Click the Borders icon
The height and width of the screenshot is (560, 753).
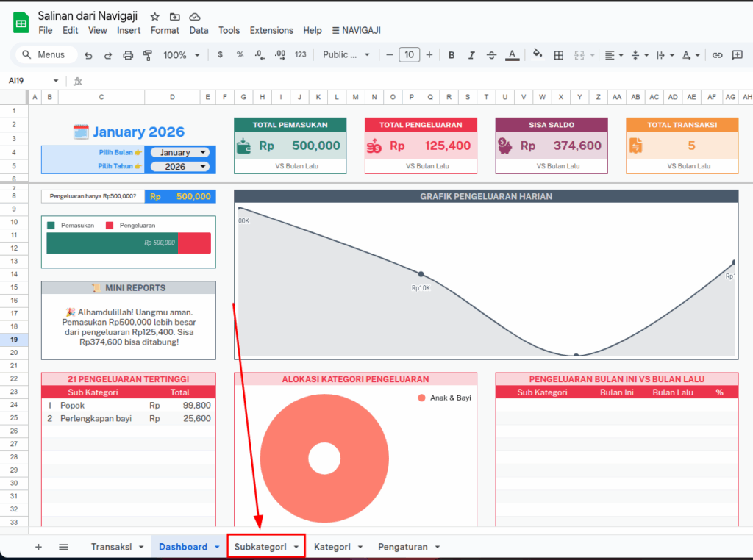click(x=559, y=55)
